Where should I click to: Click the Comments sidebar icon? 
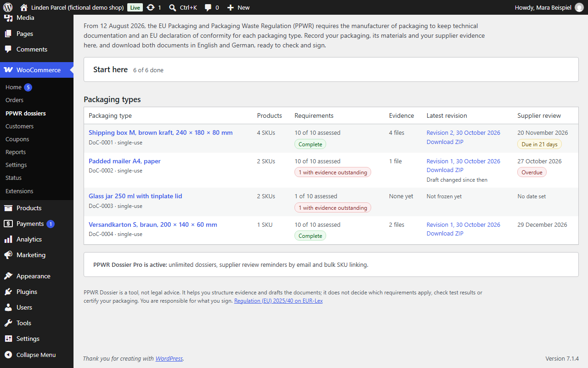8,49
